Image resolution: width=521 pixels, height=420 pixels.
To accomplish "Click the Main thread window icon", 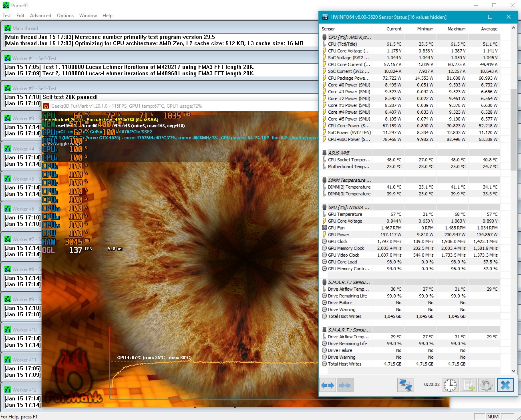I will point(8,28).
